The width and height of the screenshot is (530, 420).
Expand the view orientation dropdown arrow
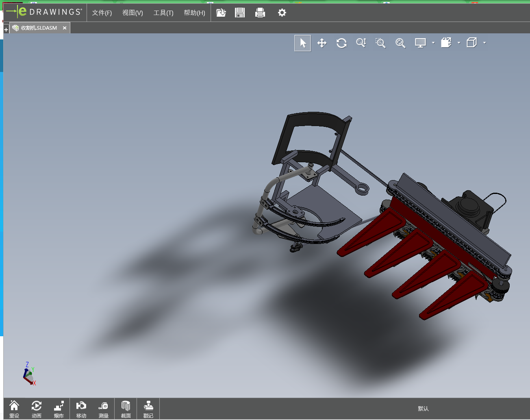459,43
